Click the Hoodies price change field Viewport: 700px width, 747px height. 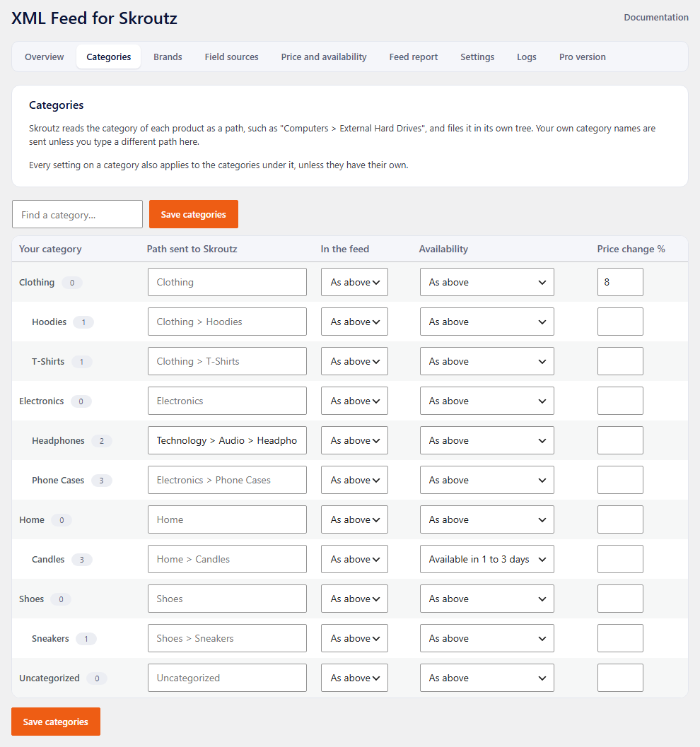620,322
